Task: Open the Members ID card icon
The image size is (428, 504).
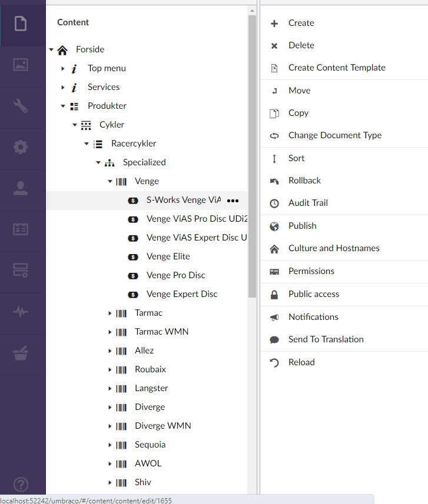Action: click(x=21, y=229)
